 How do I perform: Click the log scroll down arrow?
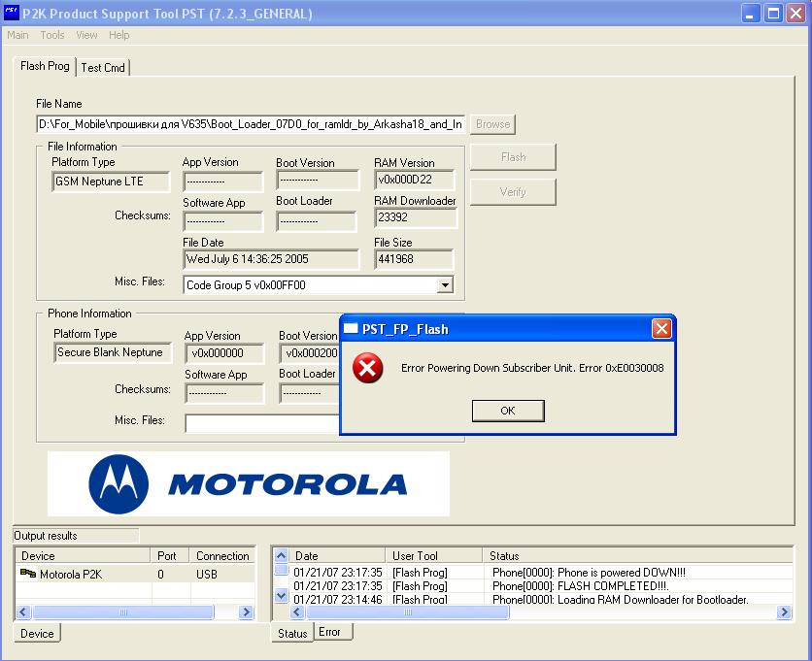tap(281, 596)
